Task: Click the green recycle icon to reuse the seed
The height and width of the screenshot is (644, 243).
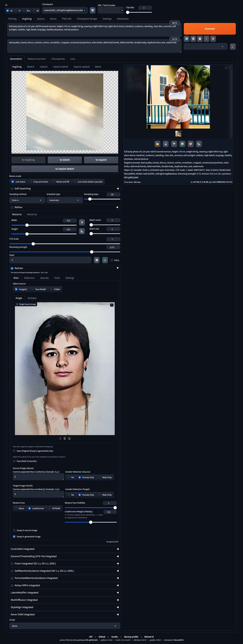Action: [x=105, y=260]
